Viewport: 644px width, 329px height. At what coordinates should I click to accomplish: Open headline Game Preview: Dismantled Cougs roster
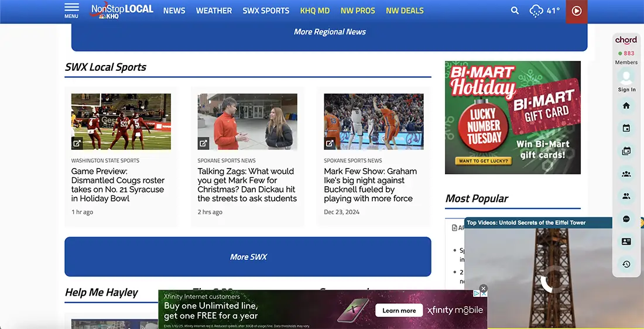(x=118, y=185)
